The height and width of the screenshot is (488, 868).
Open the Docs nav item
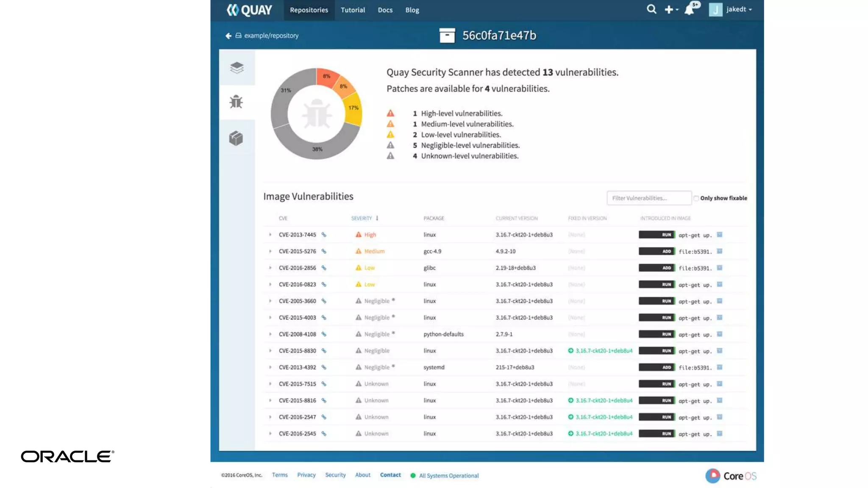pos(385,10)
